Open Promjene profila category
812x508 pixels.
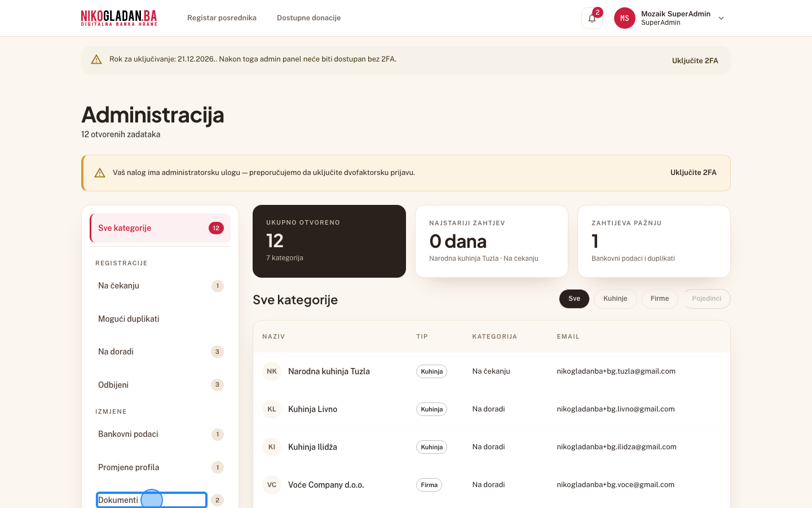pyautogui.click(x=160, y=467)
